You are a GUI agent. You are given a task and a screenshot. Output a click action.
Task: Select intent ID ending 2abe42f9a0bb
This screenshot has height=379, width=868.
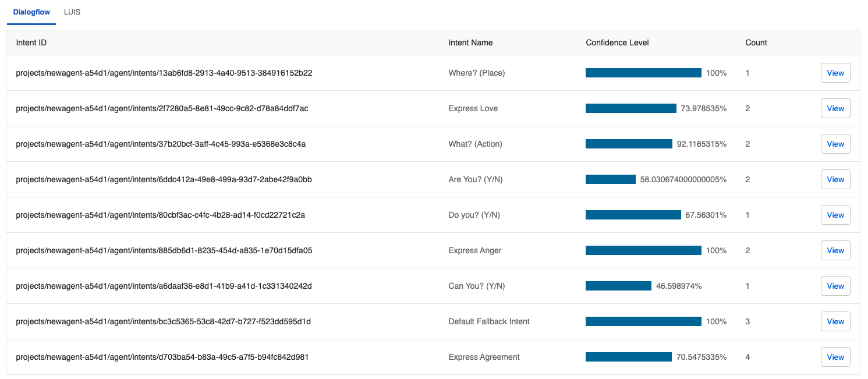point(164,179)
